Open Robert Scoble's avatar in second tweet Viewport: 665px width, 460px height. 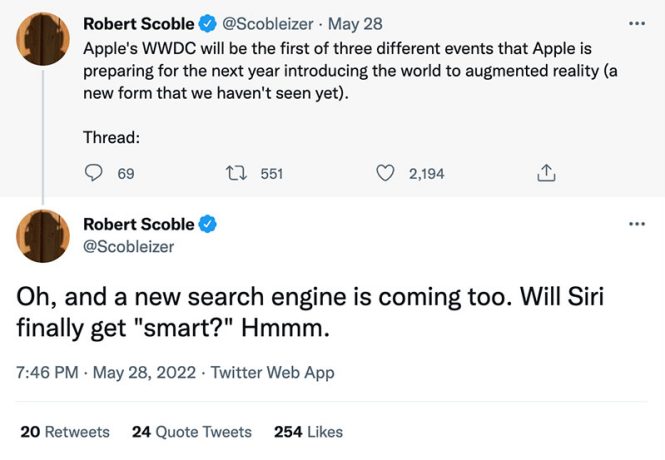(x=43, y=236)
